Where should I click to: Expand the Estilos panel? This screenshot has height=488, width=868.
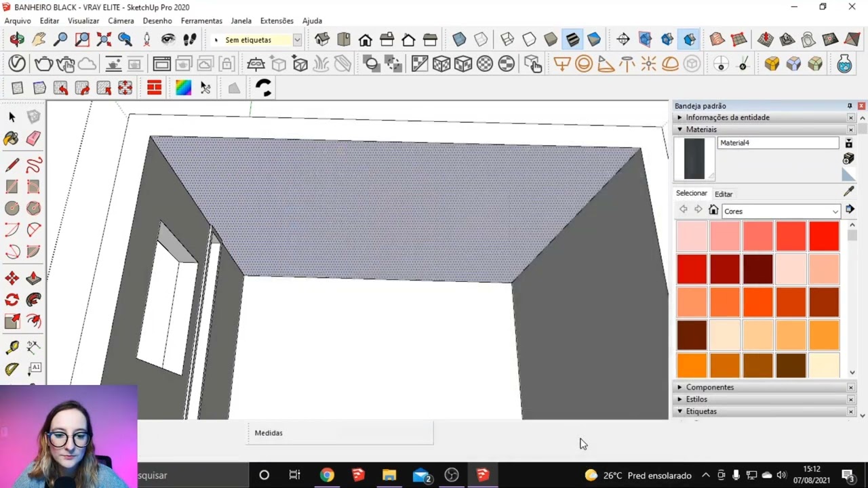762,399
